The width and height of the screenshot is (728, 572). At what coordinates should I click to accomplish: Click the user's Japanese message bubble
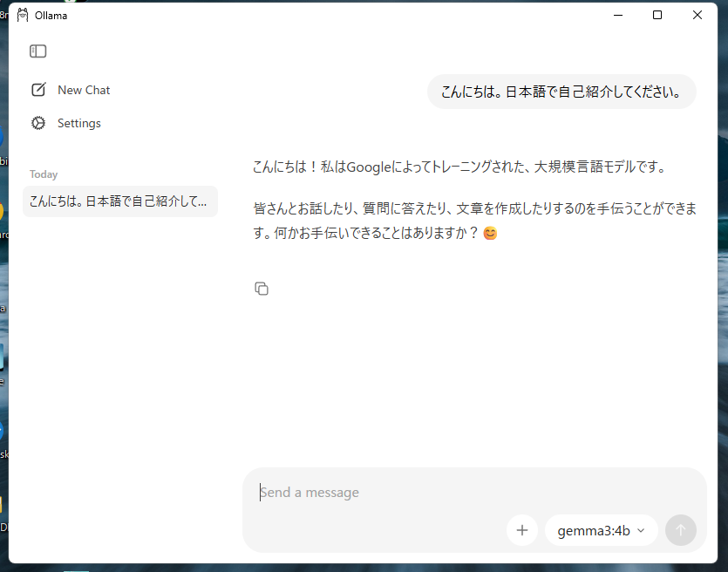tap(561, 92)
